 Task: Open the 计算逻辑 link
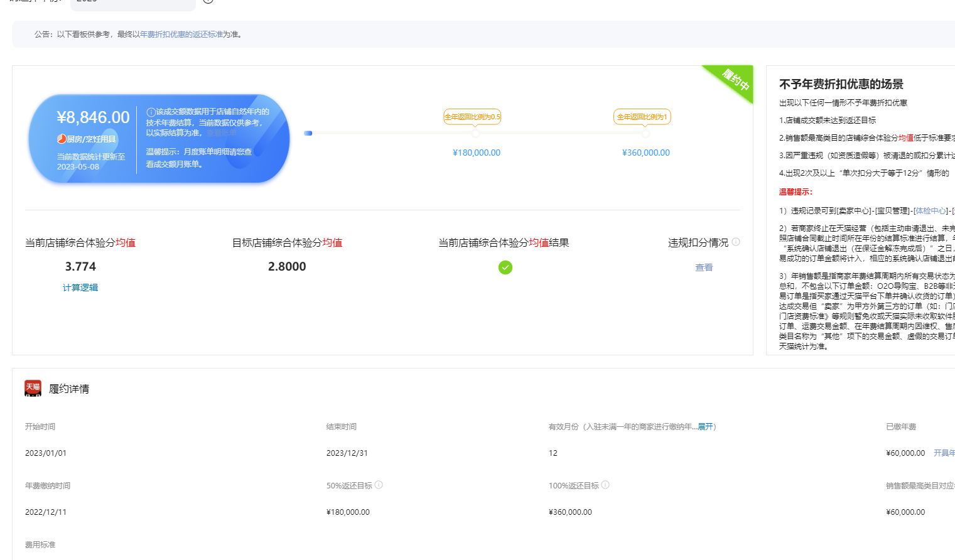tap(80, 288)
